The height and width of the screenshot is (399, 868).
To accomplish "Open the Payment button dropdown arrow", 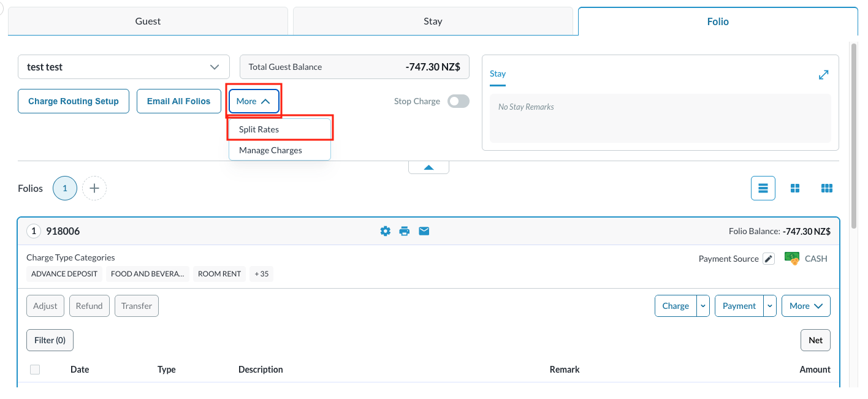I will [770, 306].
